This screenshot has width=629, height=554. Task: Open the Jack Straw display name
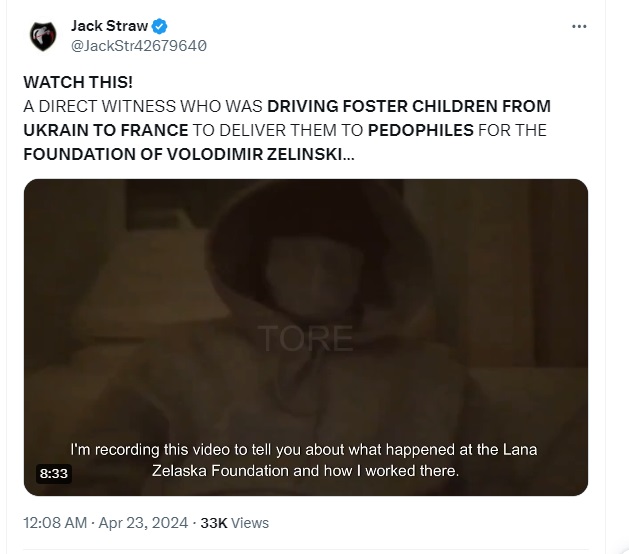coord(110,26)
